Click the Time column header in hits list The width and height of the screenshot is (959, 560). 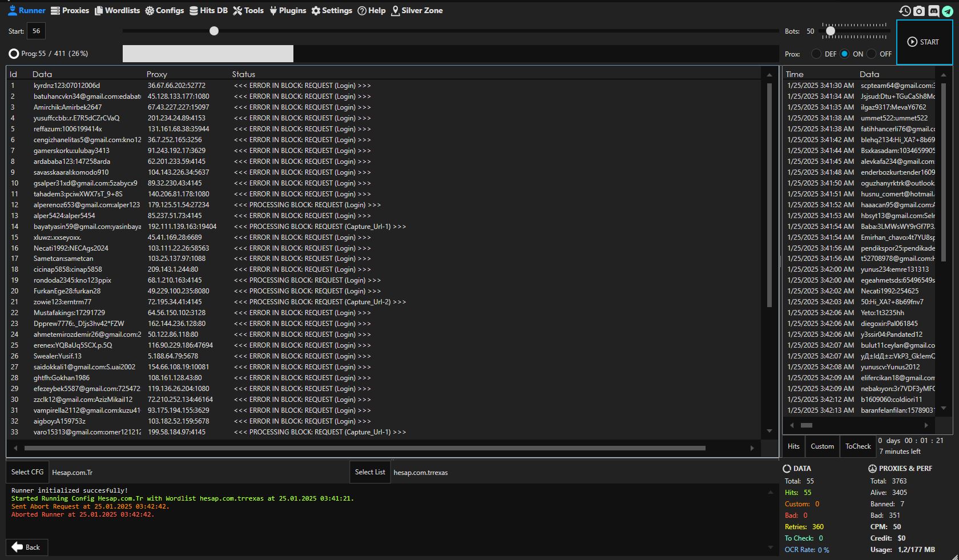[795, 74]
